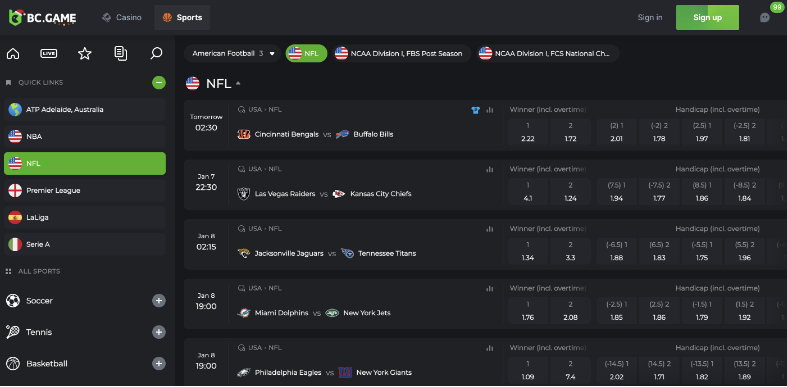787x387 pixels.
Task: Select Bengals winner odds 2.22
Action: 528,132
